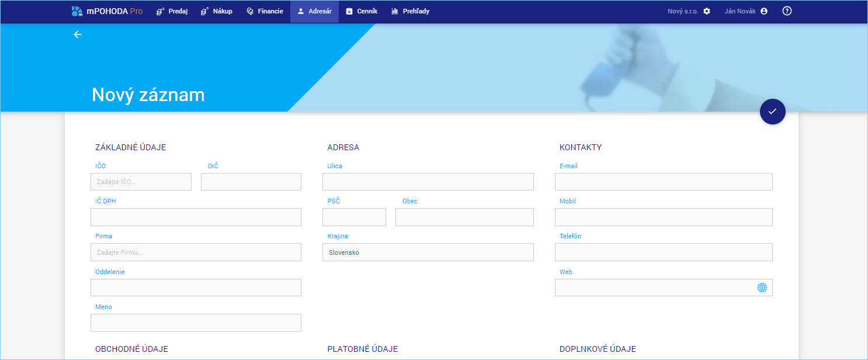Click globe icon in Web field

pyautogui.click(x=762, y=288)
